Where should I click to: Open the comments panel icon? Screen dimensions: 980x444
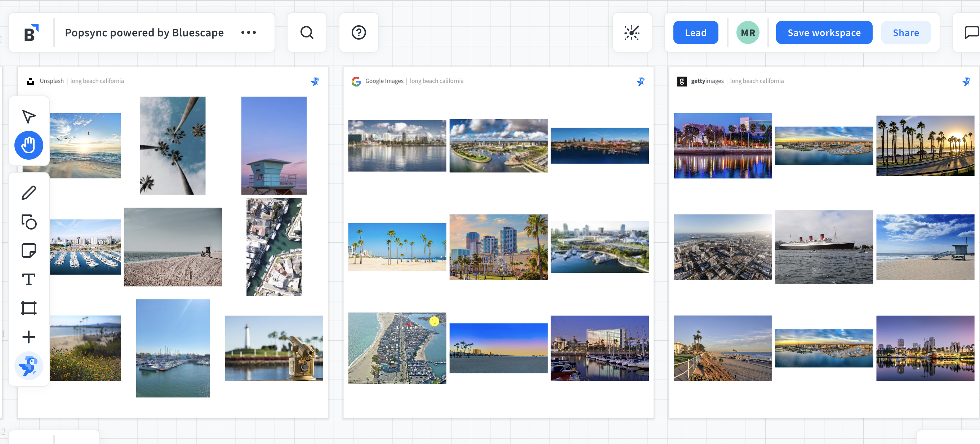pos(971,33)
